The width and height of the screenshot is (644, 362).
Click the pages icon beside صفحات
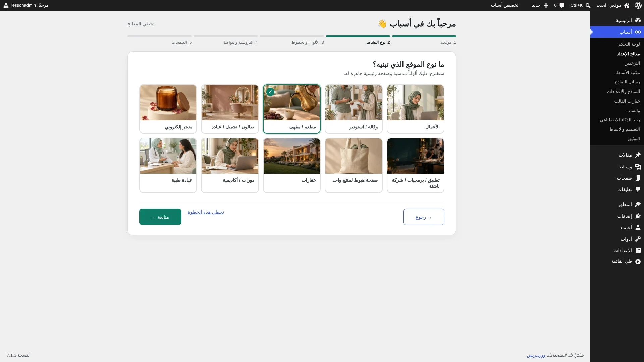(638, 178)
